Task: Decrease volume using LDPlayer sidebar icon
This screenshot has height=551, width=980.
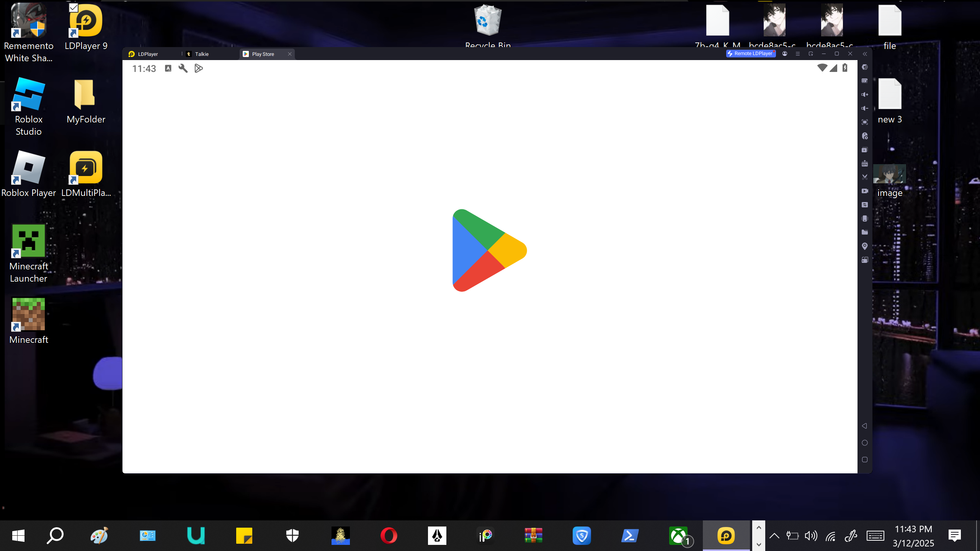Action: (864, 108)
